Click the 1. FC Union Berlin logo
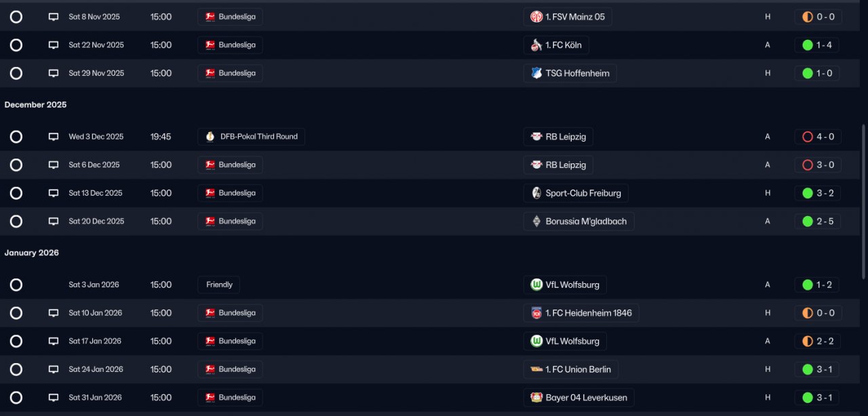The image size is (868, 416). pos(536,369)
